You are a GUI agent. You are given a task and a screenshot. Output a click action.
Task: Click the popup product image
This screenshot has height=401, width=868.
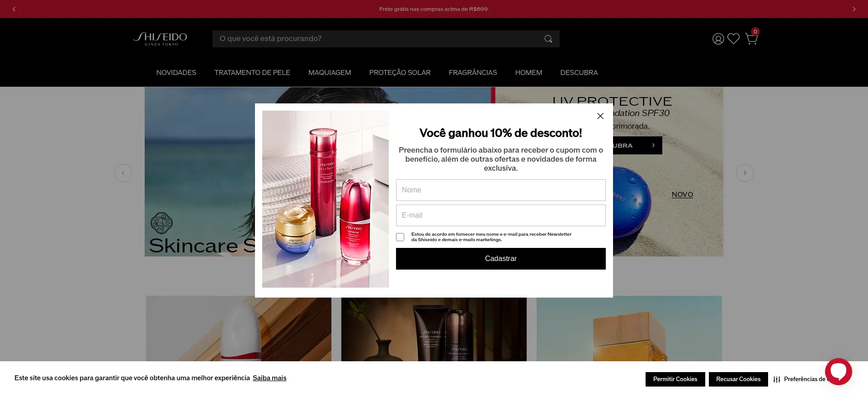pyautogui.click(x=325, y=199)
